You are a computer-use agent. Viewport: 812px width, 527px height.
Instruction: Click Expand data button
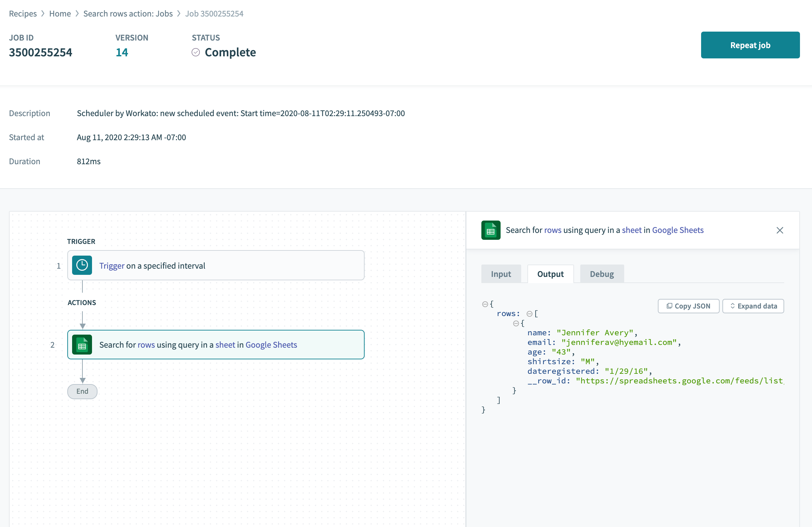click(x=753, y=306)
